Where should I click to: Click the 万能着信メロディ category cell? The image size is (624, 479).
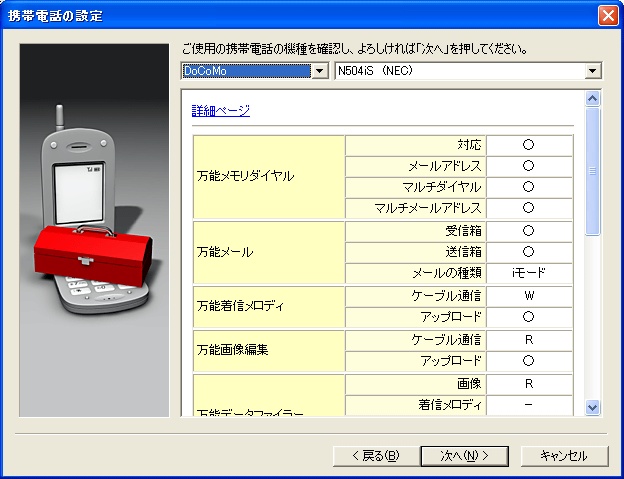pos(268,306)
